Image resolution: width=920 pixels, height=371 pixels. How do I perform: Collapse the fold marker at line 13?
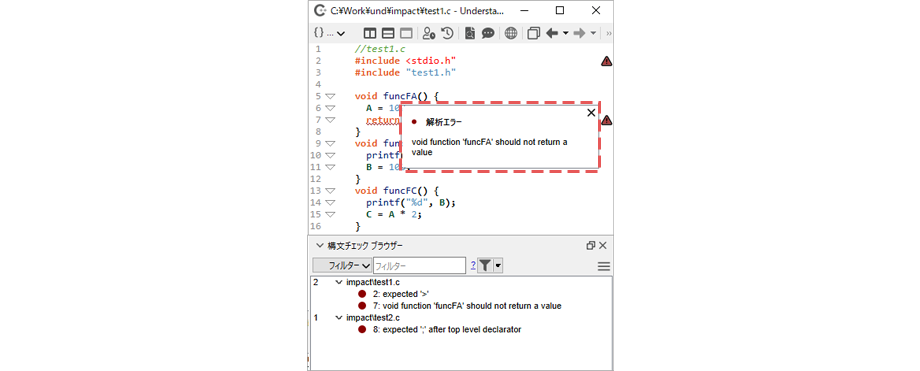330,190
